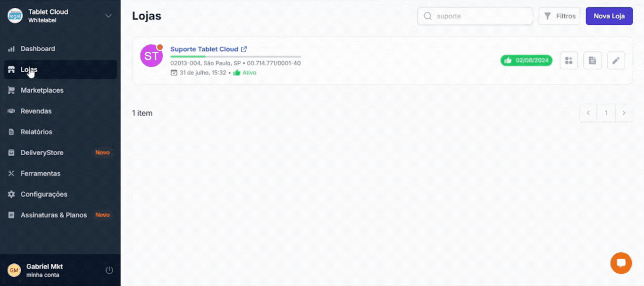Open the orange chat support bubble
644x286 pixels.
(x=621, y=263)
